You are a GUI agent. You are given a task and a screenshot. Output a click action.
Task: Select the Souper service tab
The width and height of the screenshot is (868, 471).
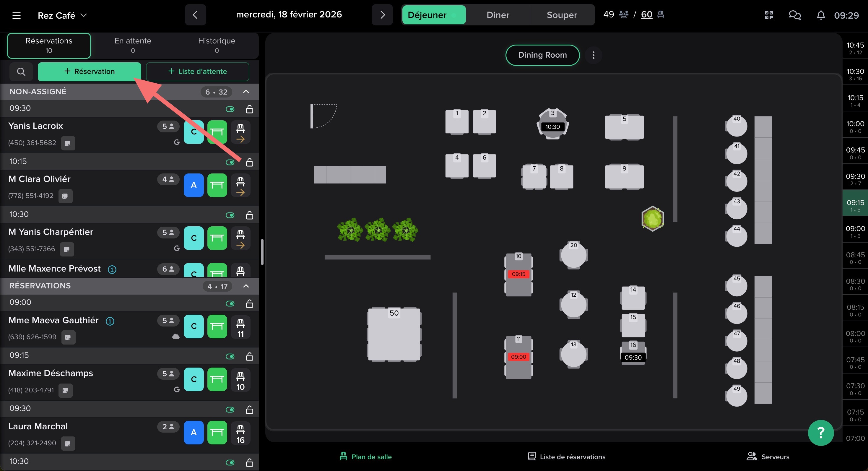[561, 15]
